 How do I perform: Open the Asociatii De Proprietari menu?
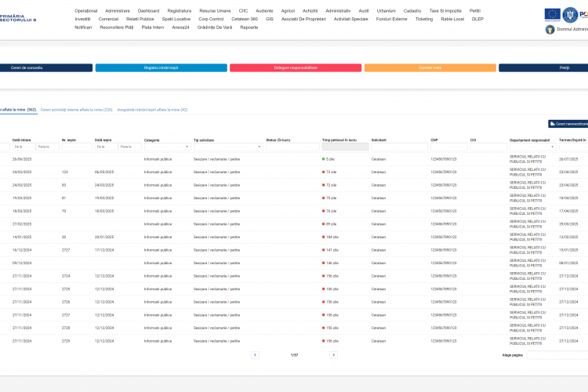[303, 19]
